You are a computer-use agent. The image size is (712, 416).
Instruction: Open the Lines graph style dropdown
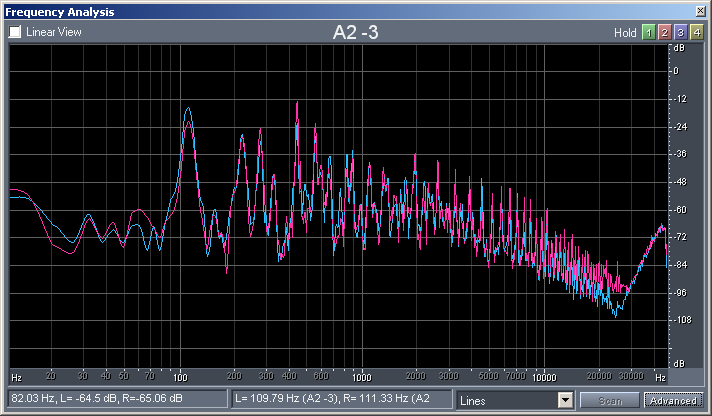[566, 400]
